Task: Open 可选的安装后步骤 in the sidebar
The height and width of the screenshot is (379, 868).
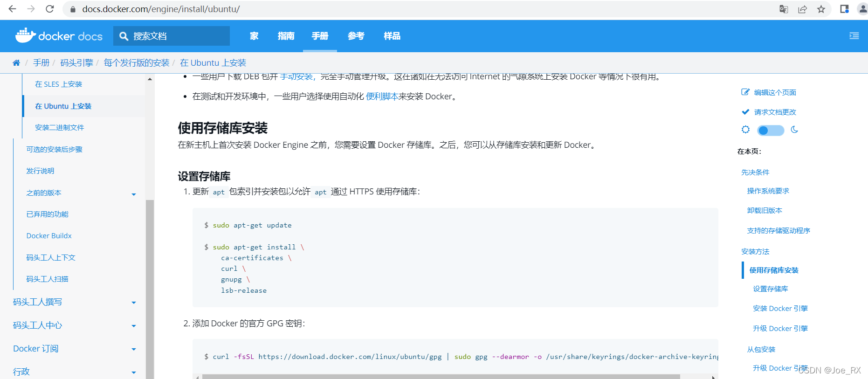Action: point(54,149)
